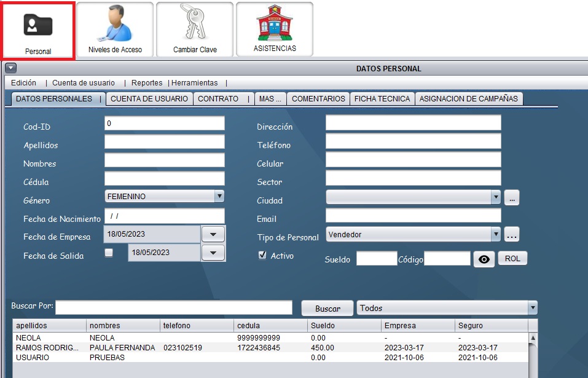588x378 pixels.
Task: Click the Buscar button
Action: (327, 309)
